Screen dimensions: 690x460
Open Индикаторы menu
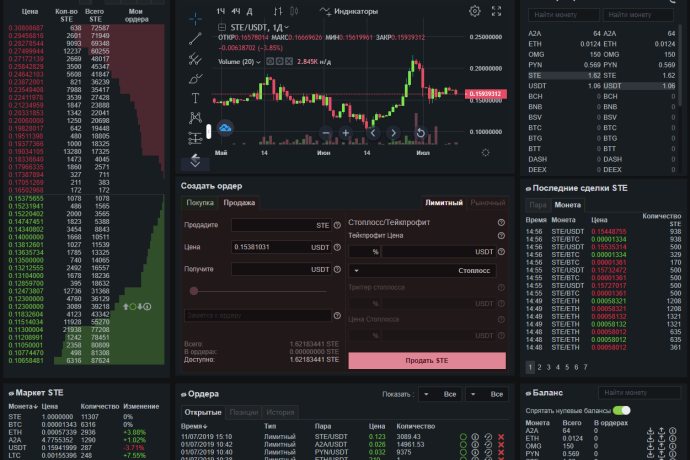point(349,11)
